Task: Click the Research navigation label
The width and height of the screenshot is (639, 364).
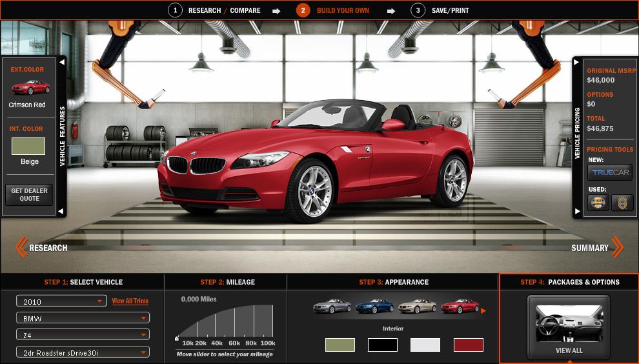Action: pos(48,248)
